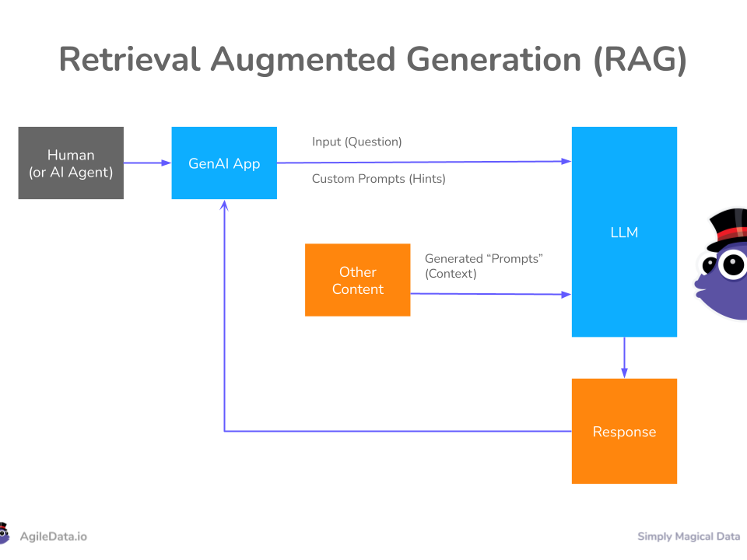Click the Retrieval Augmented Generation (RAG) title

(x=373, y=60)
